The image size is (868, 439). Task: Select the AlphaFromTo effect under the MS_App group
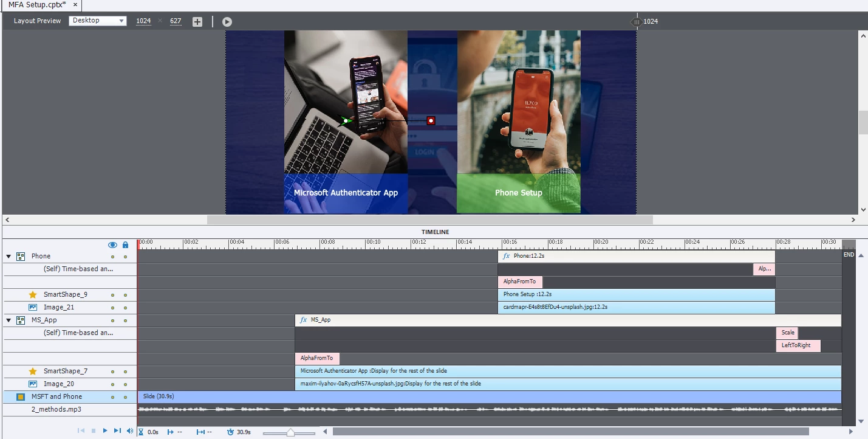point(317,358)
